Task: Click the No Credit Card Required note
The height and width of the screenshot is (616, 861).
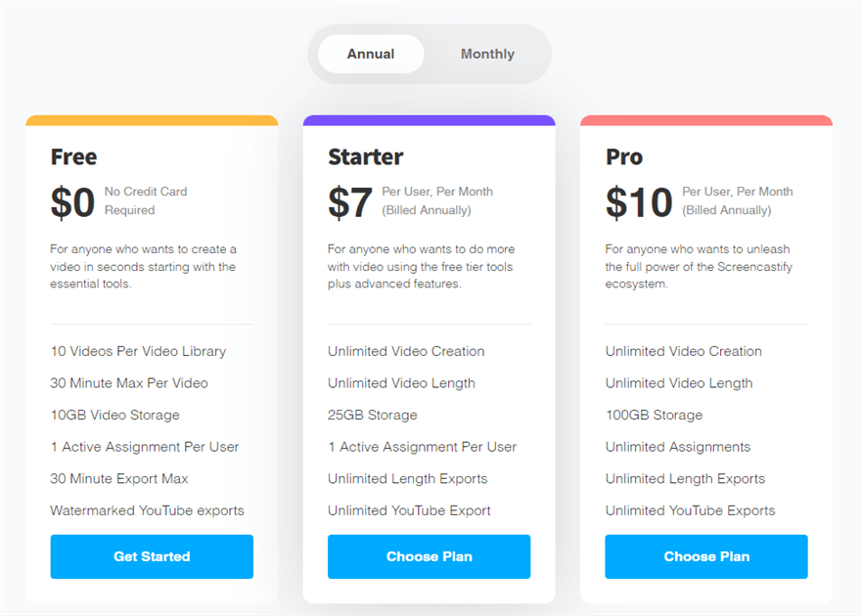Action: [x=146, y=200]
